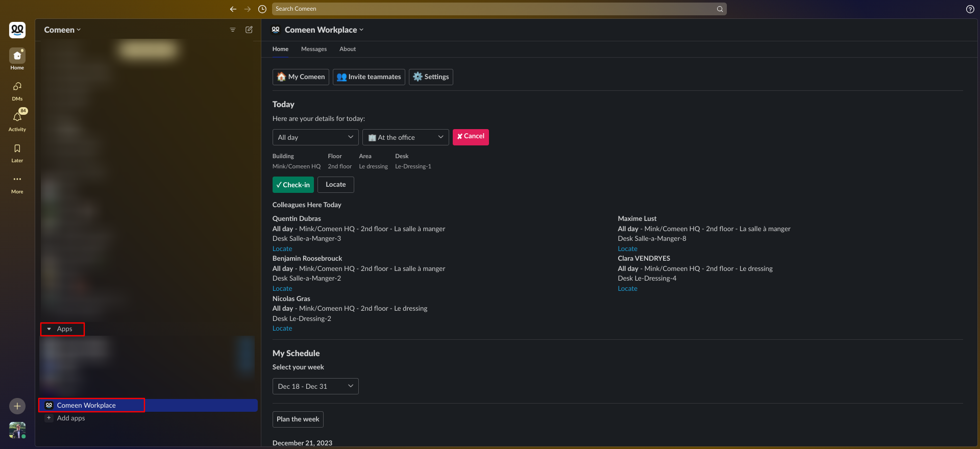Image resolution: width=980 pixels, height=449 pixels.
Task: Click the 'Le-Dressing-1' desk value
Action: click(413, 167)
